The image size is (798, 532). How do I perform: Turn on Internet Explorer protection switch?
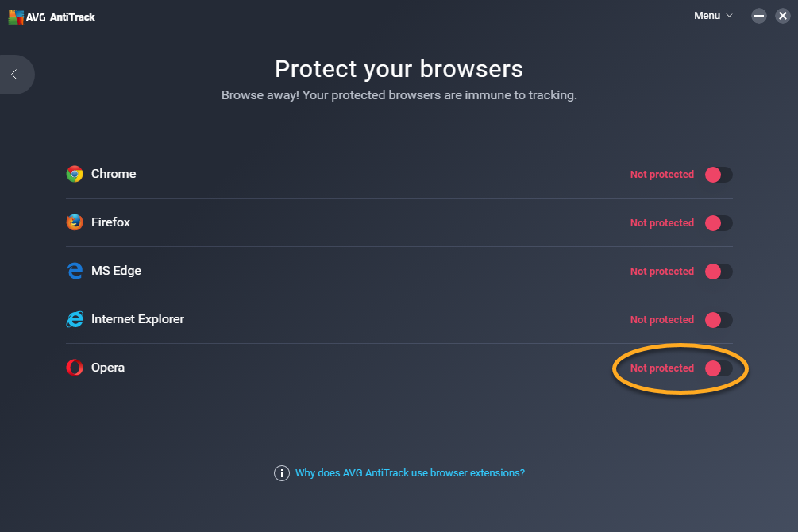pos(719,320)
